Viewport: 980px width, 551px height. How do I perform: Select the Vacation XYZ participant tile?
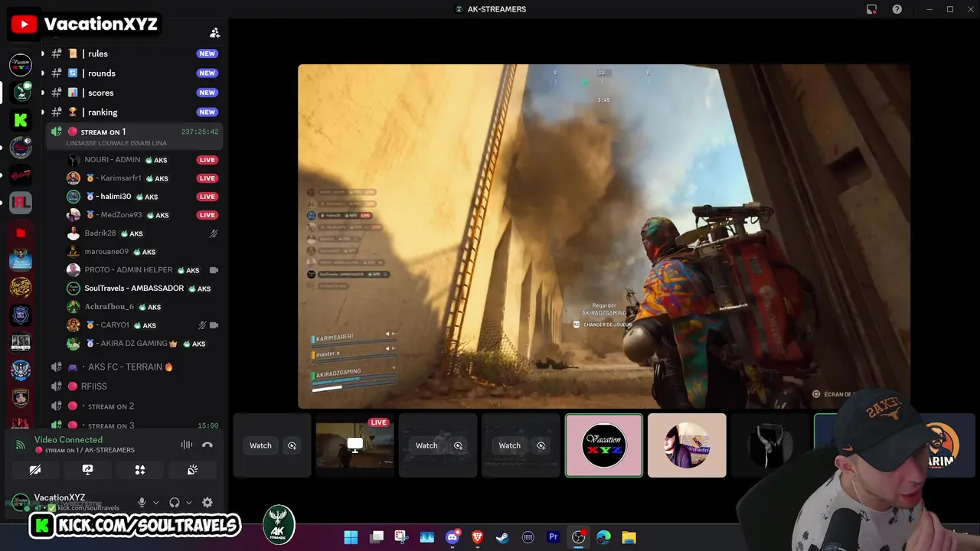pyautogui.click(x=604, y=445)
